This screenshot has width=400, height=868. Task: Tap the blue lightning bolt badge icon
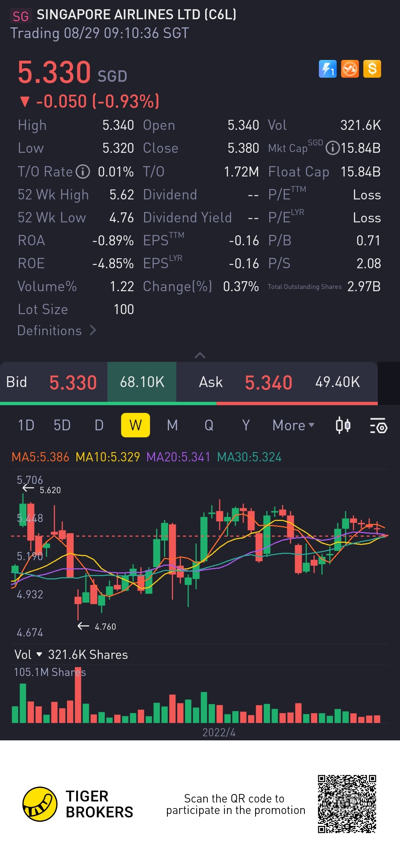coord(327,69)
